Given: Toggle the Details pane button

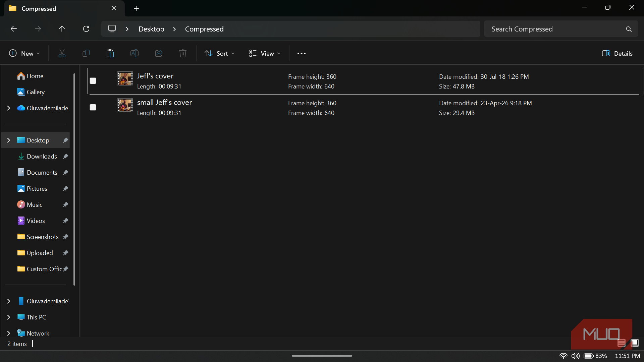Looking at the screenshot, I should tap(617, 54).
